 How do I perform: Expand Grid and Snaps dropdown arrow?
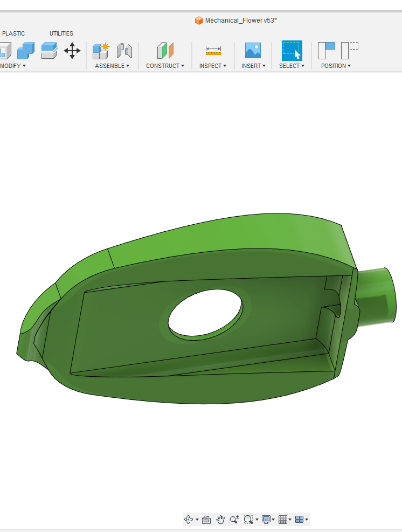point(290,520)
